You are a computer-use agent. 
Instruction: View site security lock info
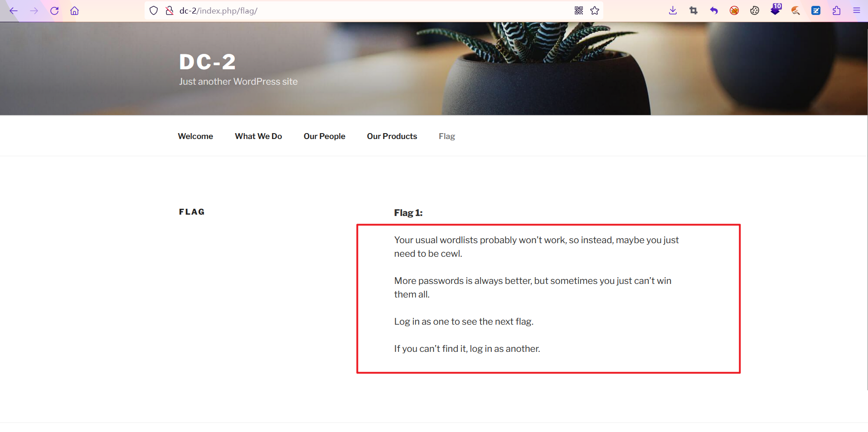pyautogui.click(x=170, y=10)
